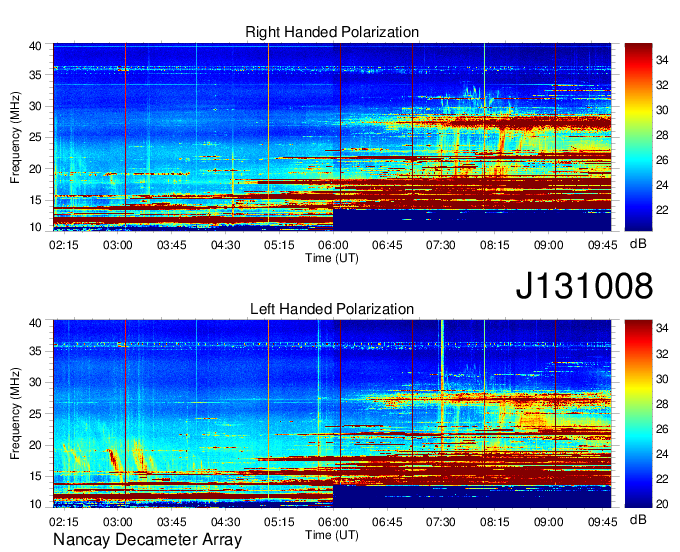
Task: Click the 20 MHz tick on lower frequency axis
Action: [35, 445]
